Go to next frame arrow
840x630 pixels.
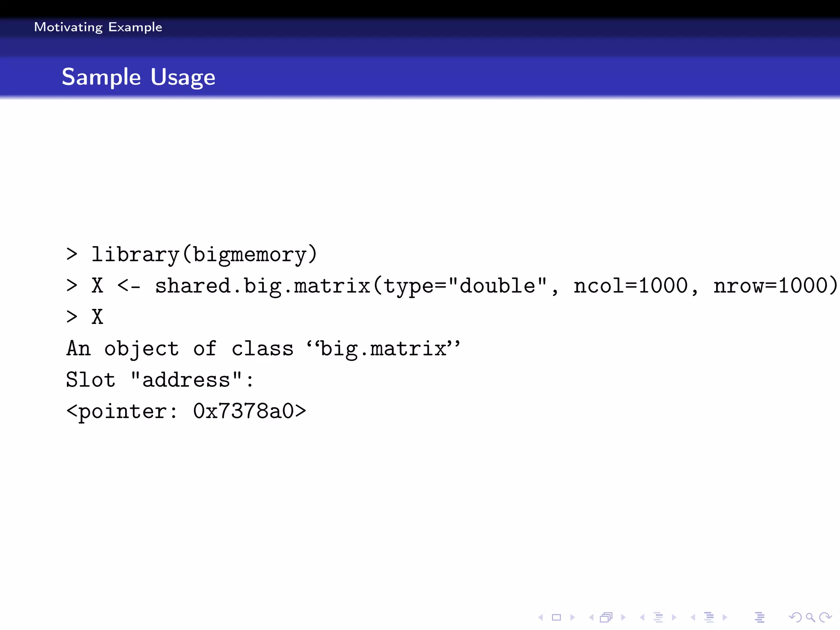[623, 617]
